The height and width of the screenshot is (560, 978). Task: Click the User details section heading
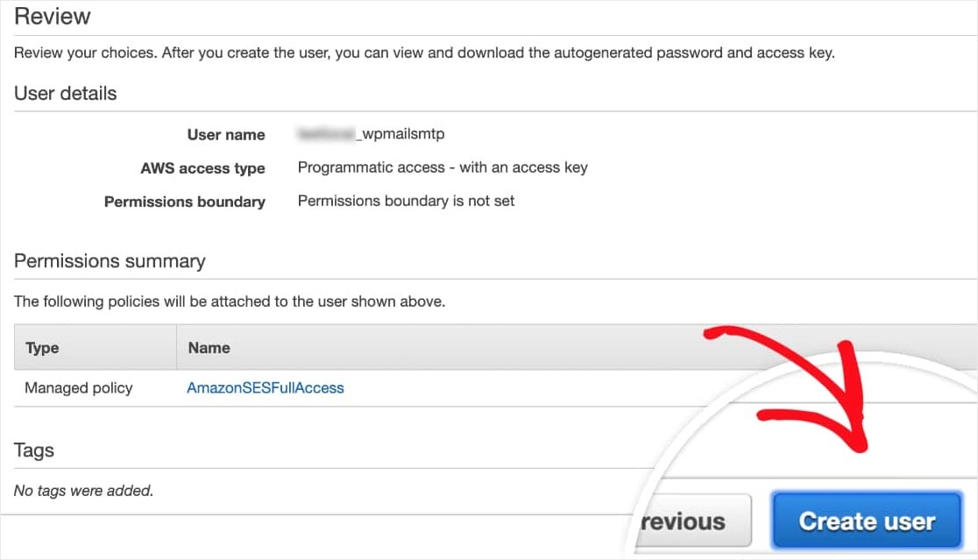point(65,93)
